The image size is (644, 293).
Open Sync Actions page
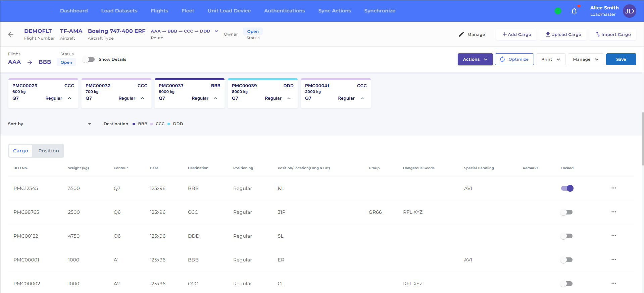point(335,11)
